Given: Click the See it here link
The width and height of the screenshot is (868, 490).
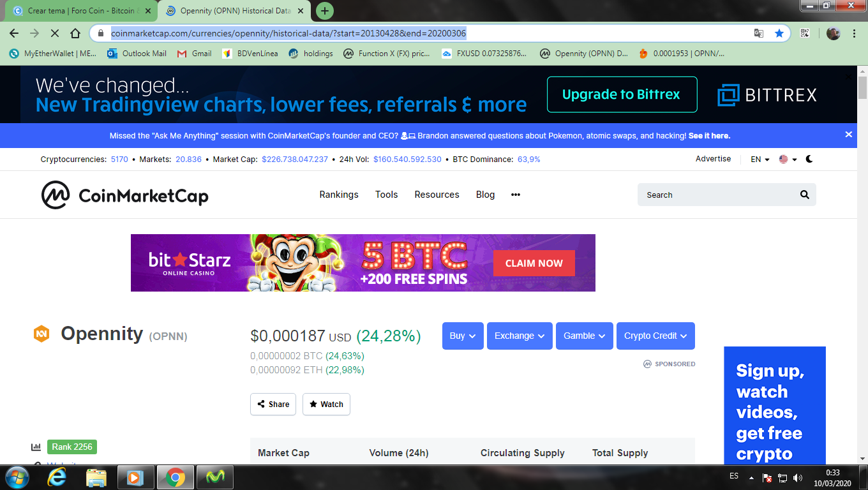Looking at the screenshot, I should (x=709, y=135).
